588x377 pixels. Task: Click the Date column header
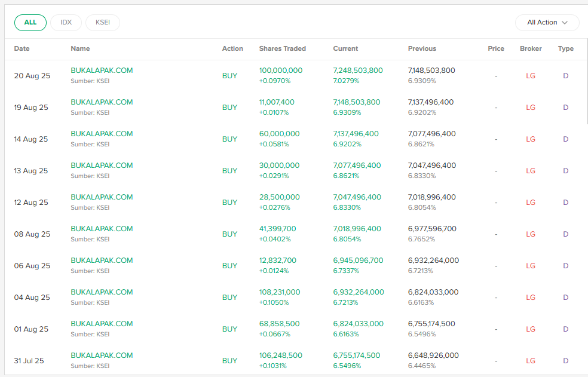22,48
